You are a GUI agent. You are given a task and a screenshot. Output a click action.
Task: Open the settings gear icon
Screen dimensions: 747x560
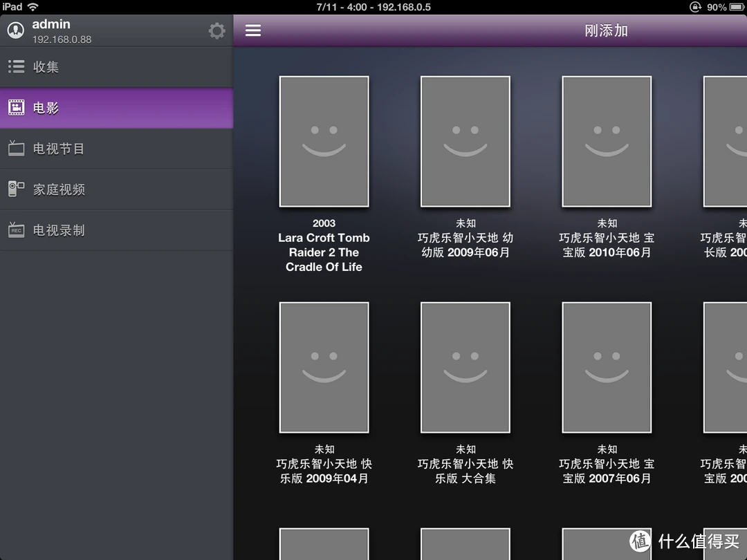click(x=216, y=31)
